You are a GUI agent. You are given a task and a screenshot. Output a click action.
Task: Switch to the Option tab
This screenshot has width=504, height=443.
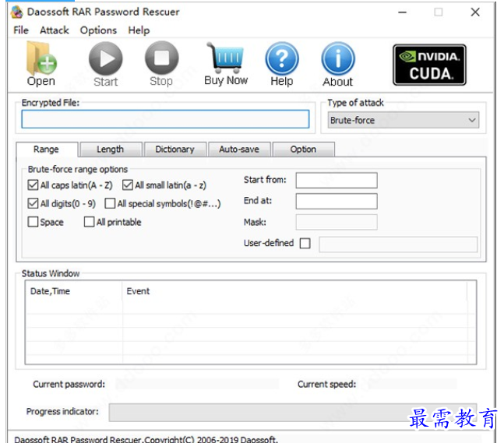(x=304, y=149)
